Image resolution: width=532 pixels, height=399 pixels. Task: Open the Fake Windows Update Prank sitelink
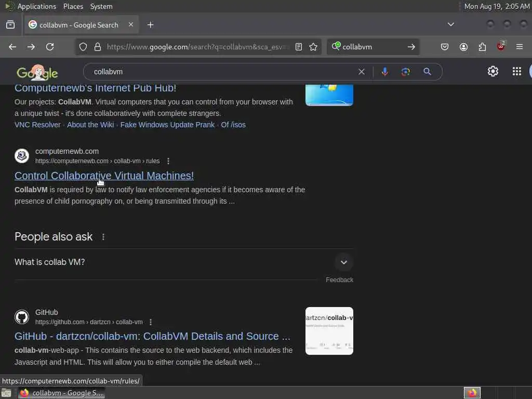pos(167,125)
